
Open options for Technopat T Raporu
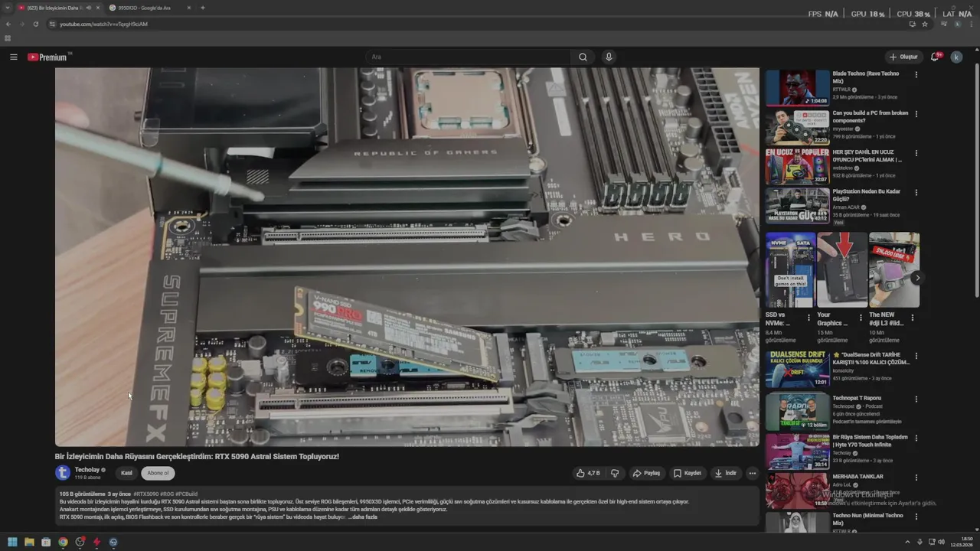coord(916,399)
